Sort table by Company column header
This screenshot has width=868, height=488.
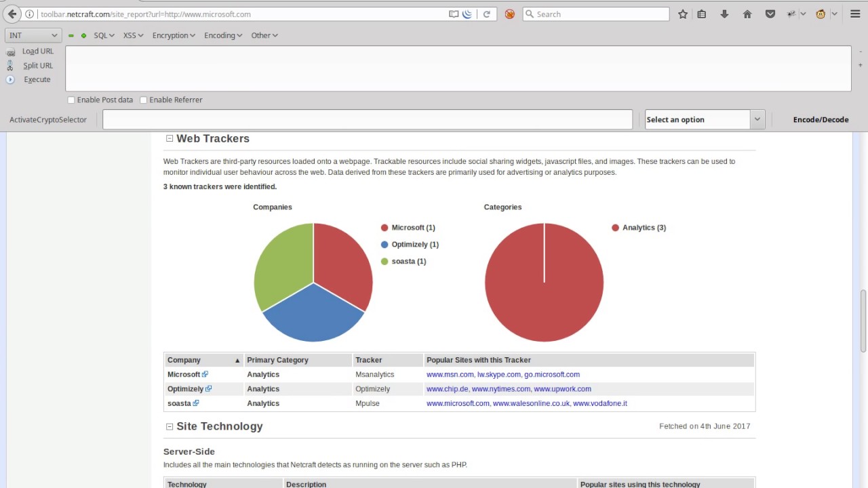pyautogui.click(x=203, y=360)
